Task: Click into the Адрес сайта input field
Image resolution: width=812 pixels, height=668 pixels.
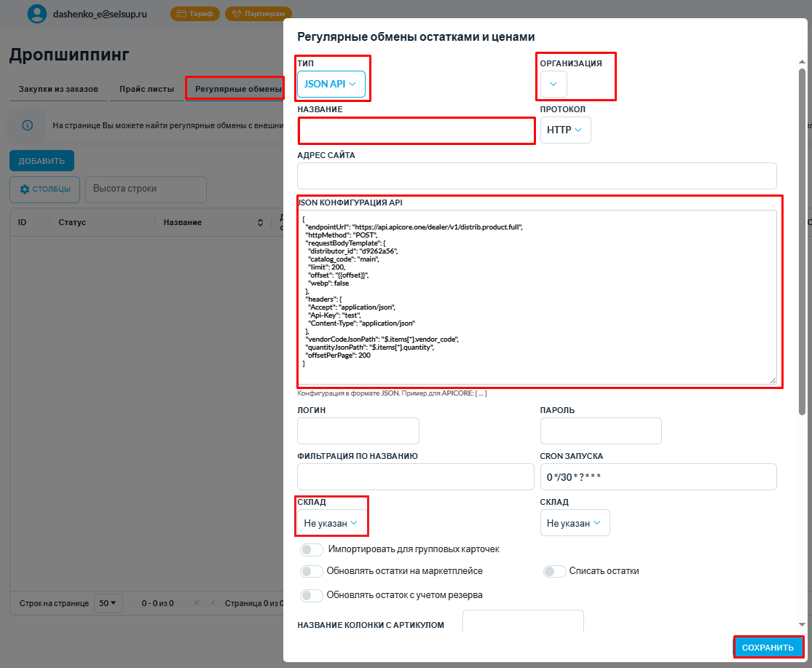Action: click(x=537, y=176)
